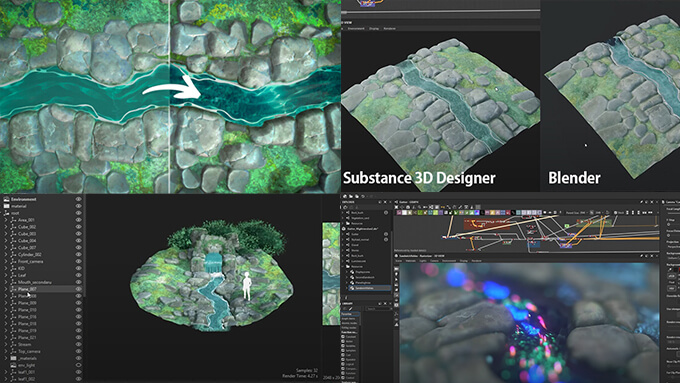Click the white square atomic node icon
This screenshot has width=680, height=383.
point(404,213)
